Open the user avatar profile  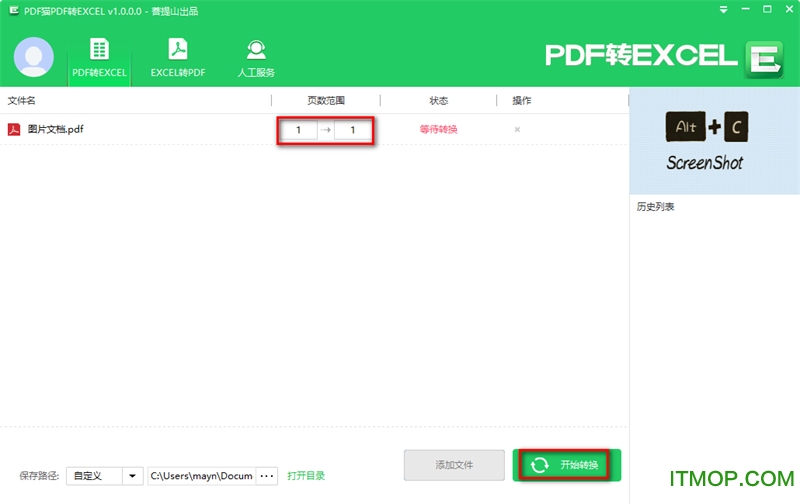tap(34, 57)
